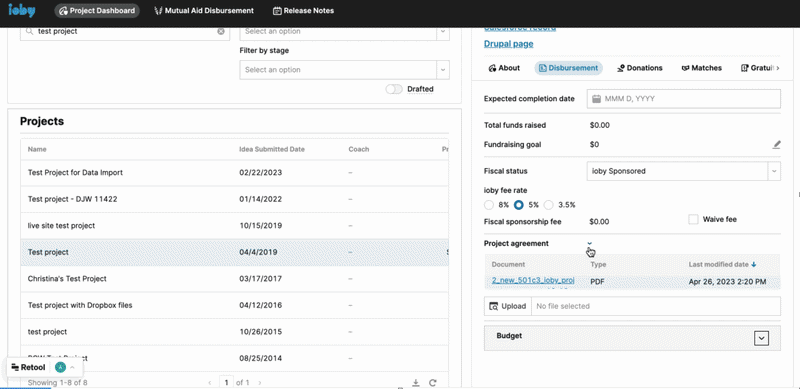The image size is (800, 389).
Task: Click the No file selected field
Action: tap(656, 306)
